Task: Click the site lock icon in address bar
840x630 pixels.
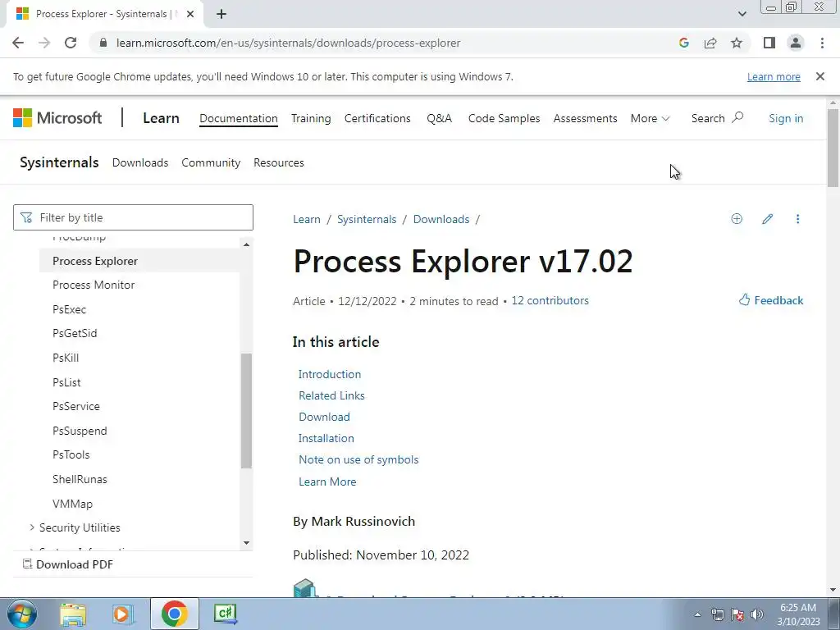Action: click(103, 43)
